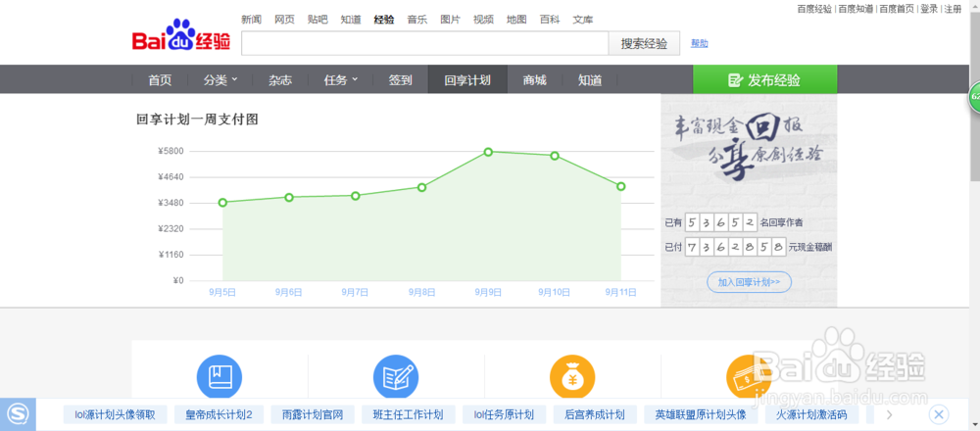Click the 加入回享计划 button
The image size is (980, 431).
pyautogui.click(x=749, y=282)
